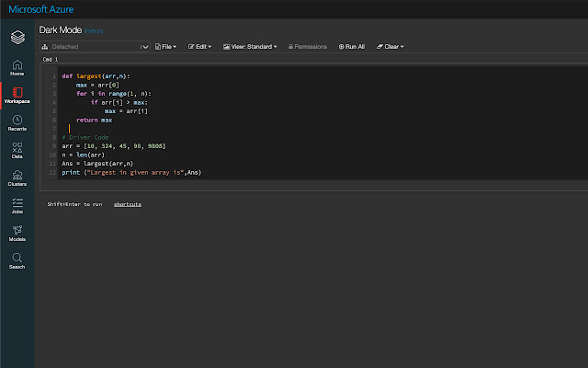The height and width of the screenshot is (368, 588).
Task: Click the empty line 7 in editor
Action: click(x=322, y=129)
